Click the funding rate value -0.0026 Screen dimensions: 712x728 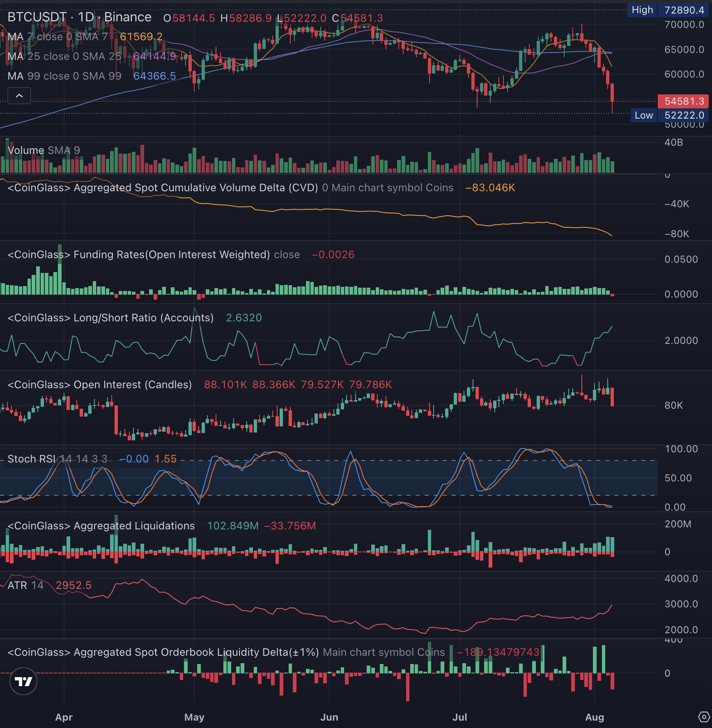tap(333, 254)
